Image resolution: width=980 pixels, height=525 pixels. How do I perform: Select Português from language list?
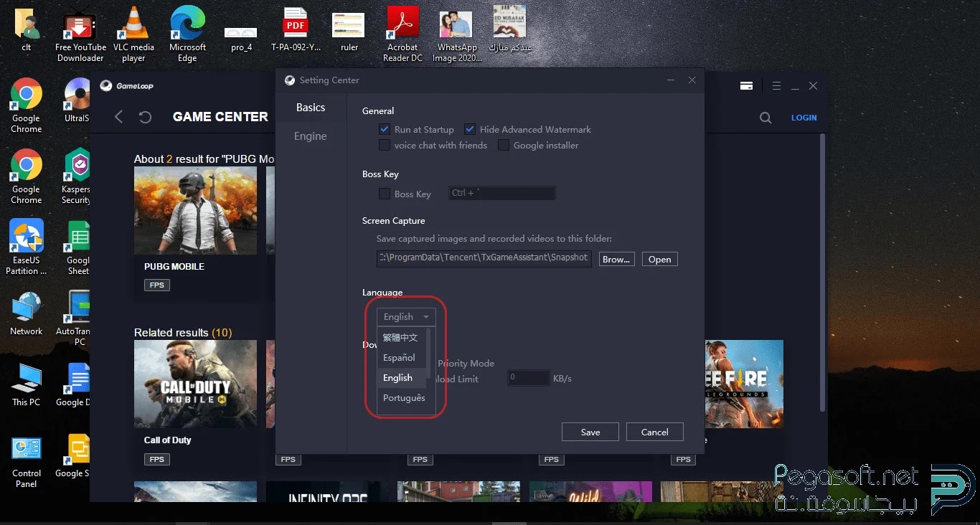[403, 398]
